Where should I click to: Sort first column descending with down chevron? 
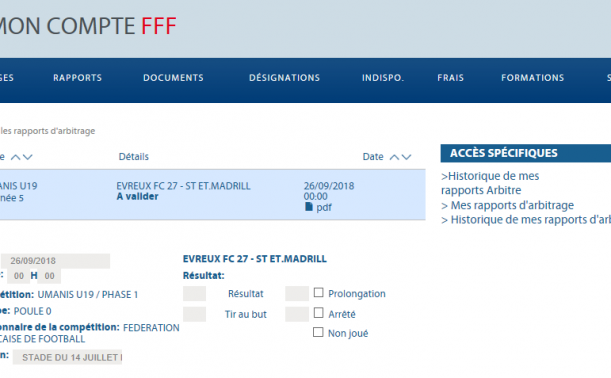pyautogui.click(x=27, y=157)
